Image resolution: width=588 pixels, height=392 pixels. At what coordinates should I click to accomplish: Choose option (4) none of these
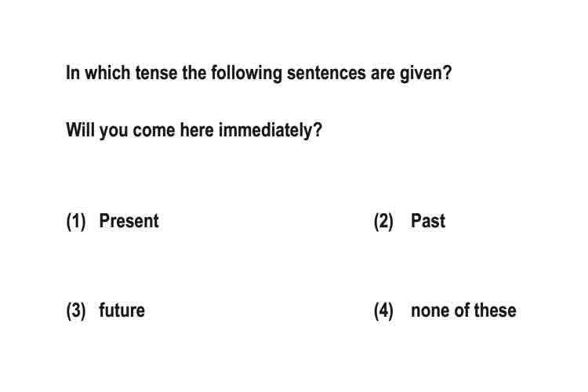point(445,310)
